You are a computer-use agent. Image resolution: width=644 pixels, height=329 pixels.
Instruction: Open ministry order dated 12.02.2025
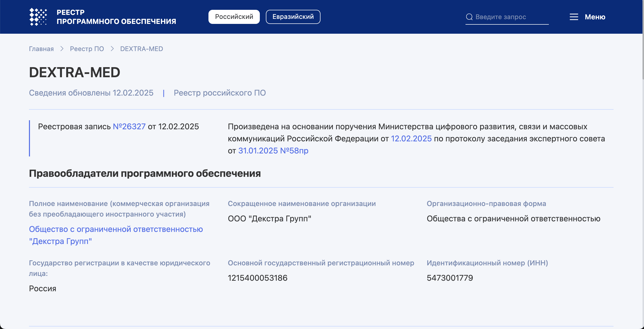pyautogui.click(x=411, y=139)
